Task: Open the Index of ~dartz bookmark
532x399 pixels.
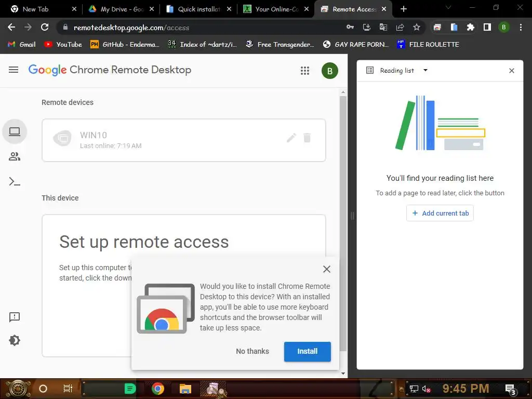Action: [x=203, y=45]
